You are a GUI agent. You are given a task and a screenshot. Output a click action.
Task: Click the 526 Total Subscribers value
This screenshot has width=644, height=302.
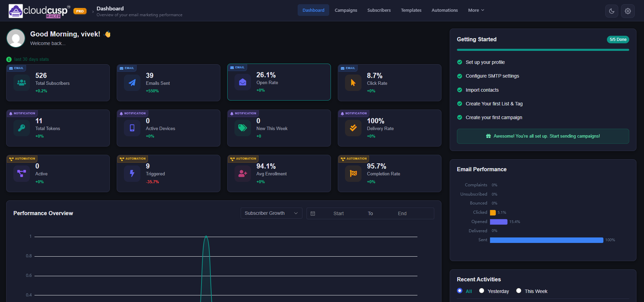[x=41, y=76]
